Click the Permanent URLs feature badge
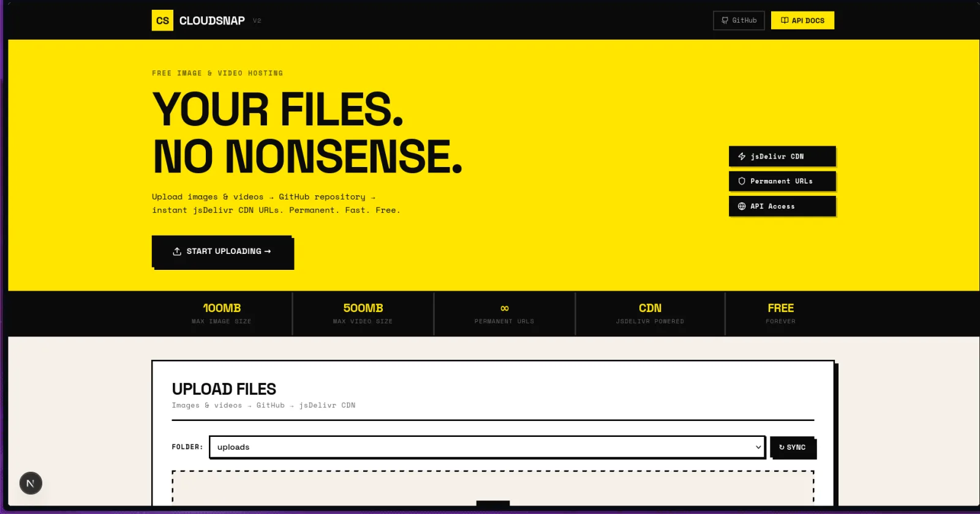This screenshot has height=514, width=980. pyautogui.click(x=782, y=181)
